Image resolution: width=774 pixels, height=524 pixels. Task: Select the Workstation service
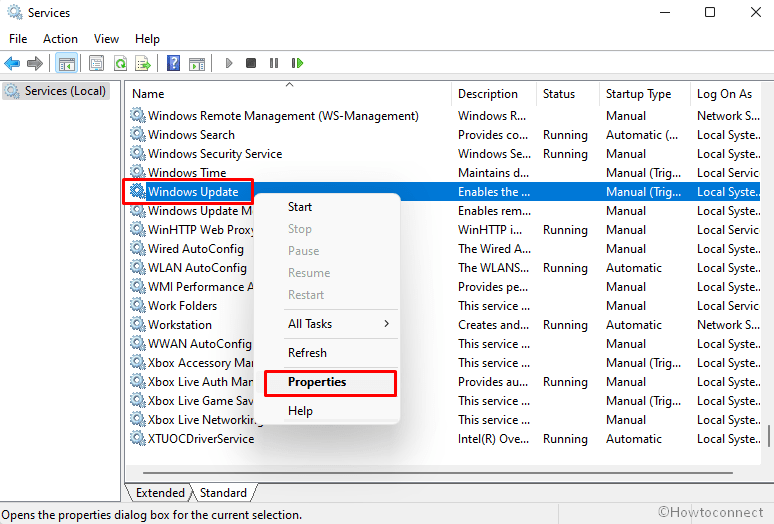[x=180, y=325]
